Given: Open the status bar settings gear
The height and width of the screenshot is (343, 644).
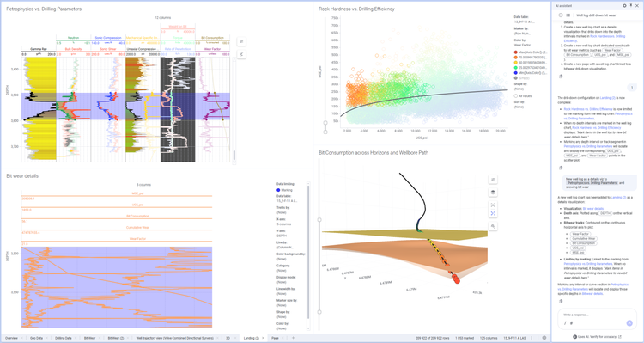Looking at the screenshot, I should point(544,338).
